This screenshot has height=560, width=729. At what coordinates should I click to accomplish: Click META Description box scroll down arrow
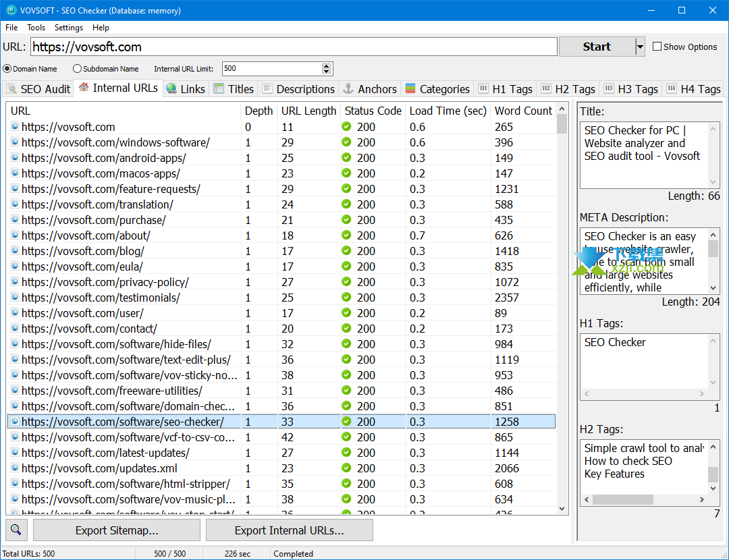(x=713, y=287)
